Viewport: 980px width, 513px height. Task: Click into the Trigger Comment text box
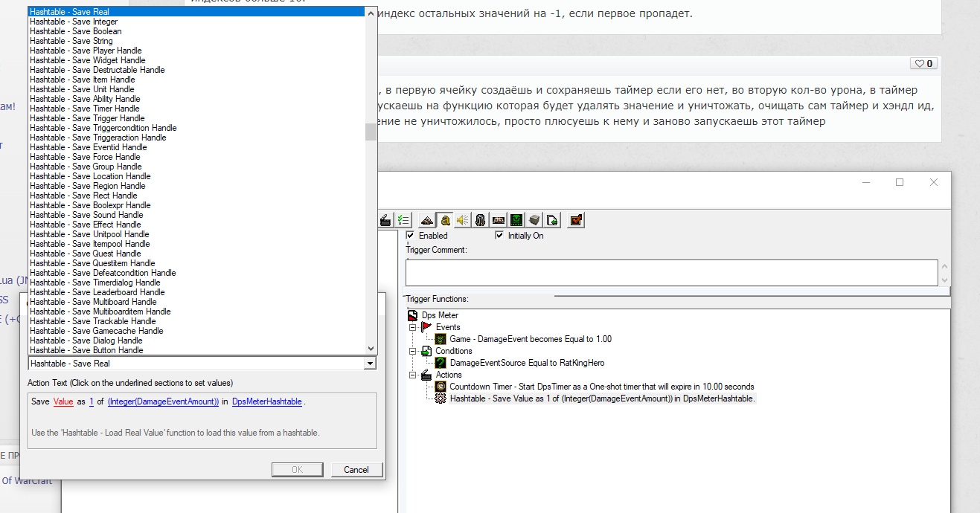click(671, 273)
